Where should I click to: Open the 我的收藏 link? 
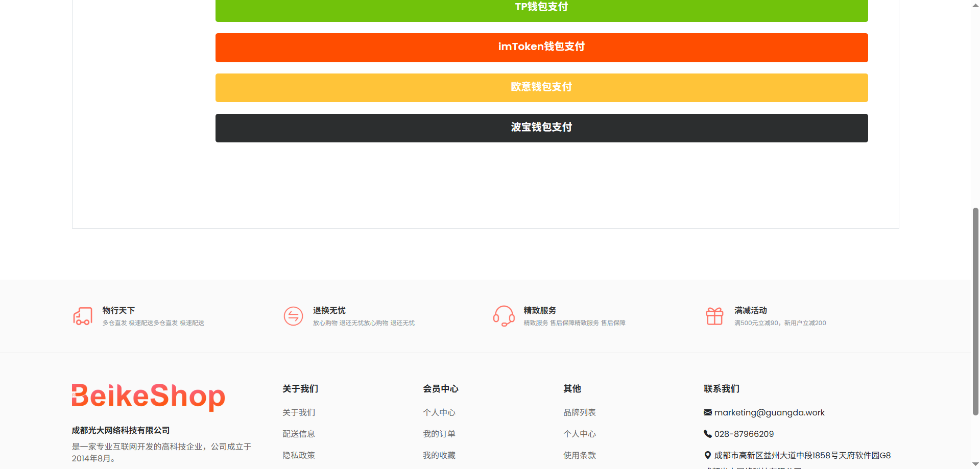(439, 455)
